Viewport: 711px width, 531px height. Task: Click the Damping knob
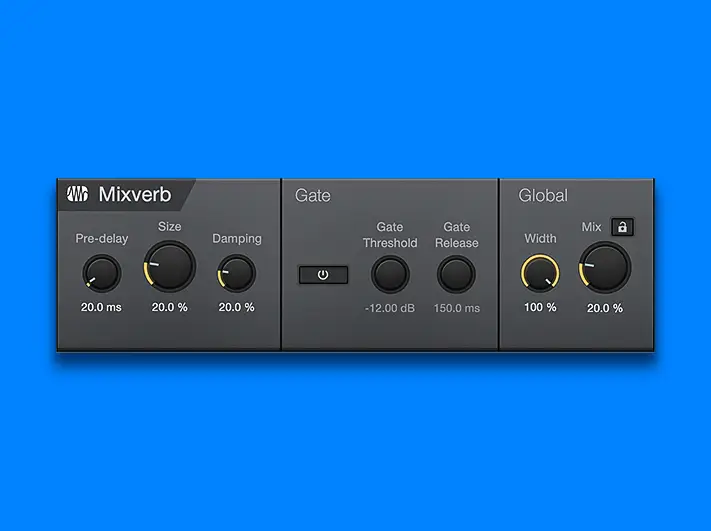pyautogui.click(x=236, y=273)
